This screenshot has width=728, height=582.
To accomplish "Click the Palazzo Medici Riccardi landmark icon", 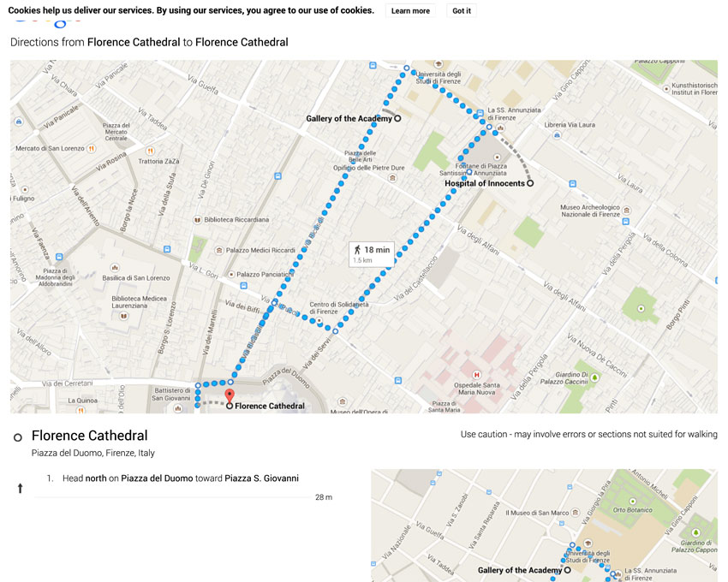I will tap(219, 250).
